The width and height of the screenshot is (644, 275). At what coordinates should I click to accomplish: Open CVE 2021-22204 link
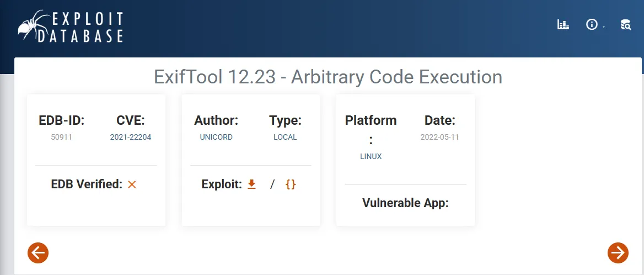point(131,137)
